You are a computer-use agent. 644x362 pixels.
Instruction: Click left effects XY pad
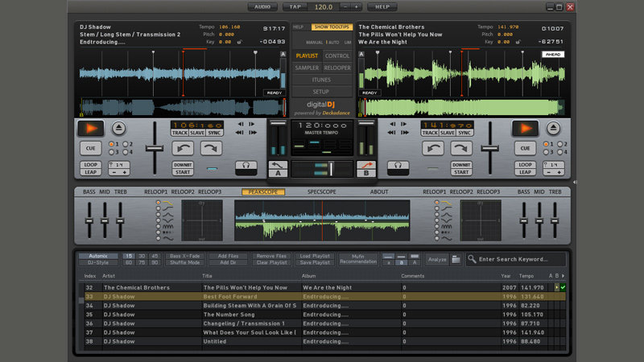[x=202, y=220]
